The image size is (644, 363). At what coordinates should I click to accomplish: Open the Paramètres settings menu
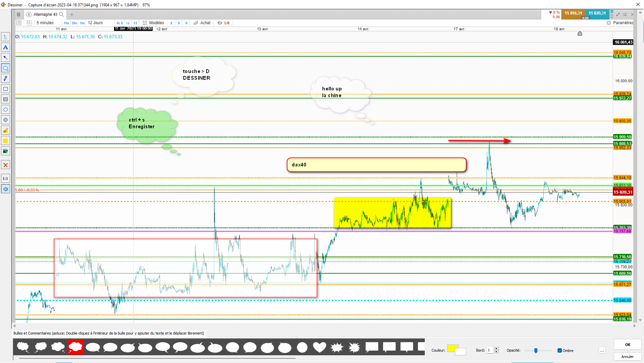[620, 23]
